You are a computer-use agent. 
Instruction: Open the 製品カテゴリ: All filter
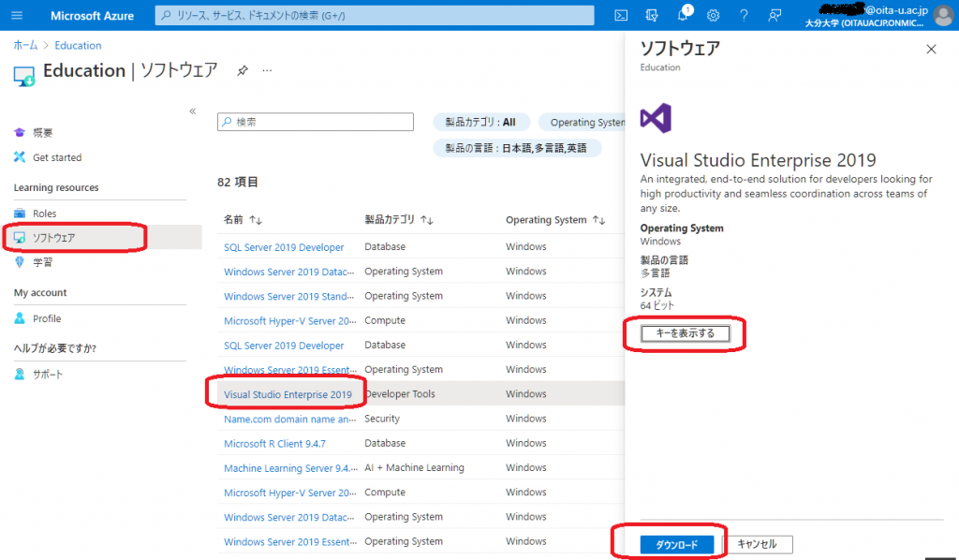[480, 122]
